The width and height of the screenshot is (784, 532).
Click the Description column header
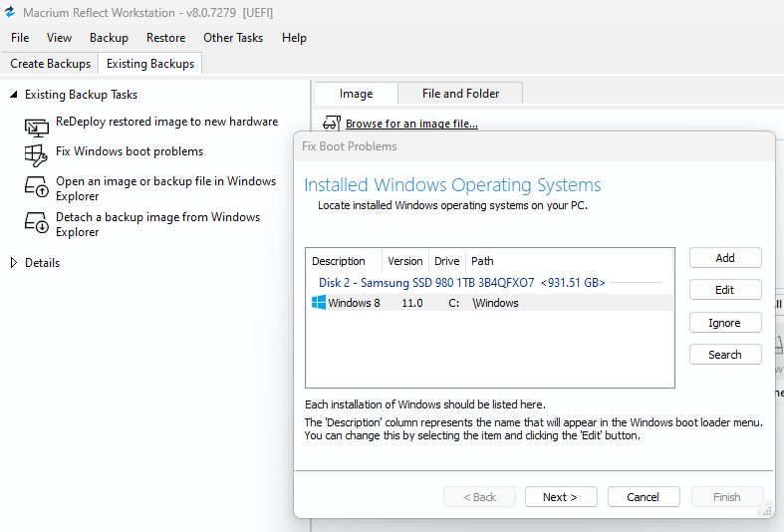tap(345, 261)
